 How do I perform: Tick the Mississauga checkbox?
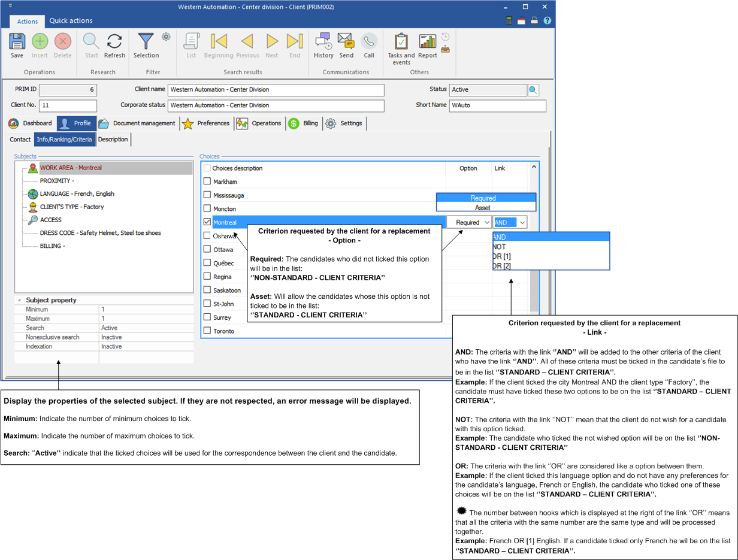207,195
